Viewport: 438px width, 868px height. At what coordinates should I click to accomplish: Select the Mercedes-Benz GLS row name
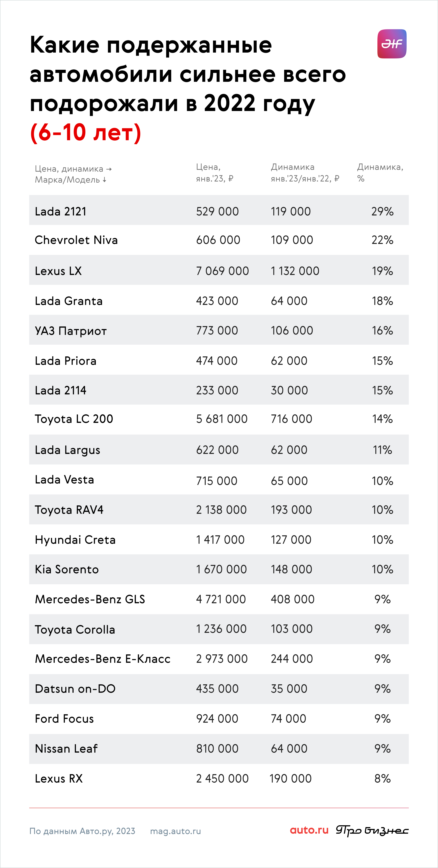coord(90,599)
